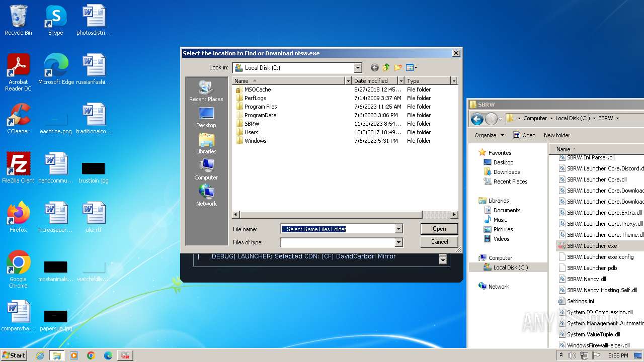Open the Type column dropdown arrow

[454, 80]
